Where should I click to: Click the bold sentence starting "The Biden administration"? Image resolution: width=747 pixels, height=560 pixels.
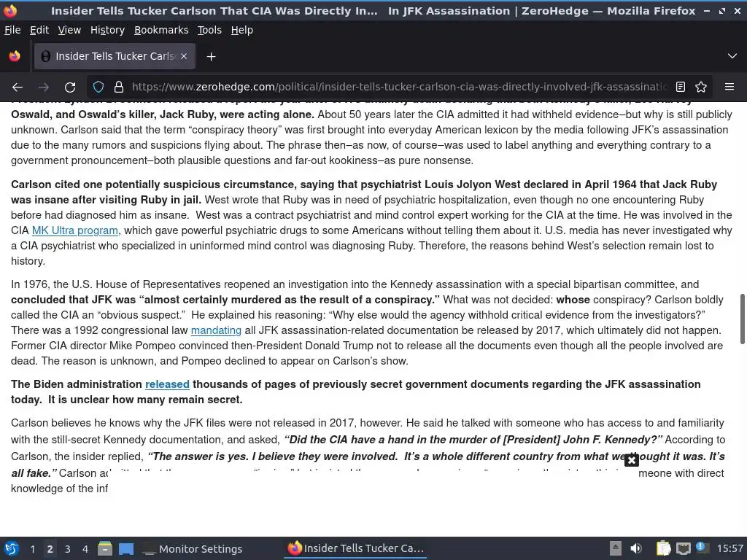click(x=356, y=392)
